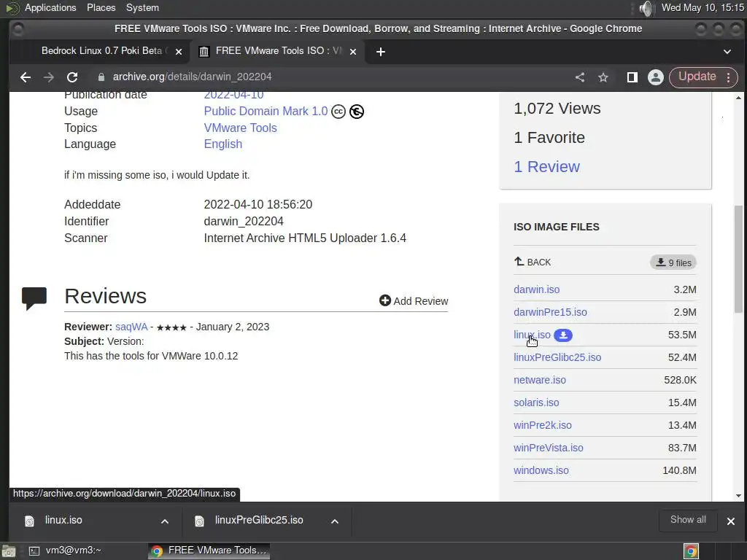
Task: Open the Chrome side panel
Action: coord(632,77)
